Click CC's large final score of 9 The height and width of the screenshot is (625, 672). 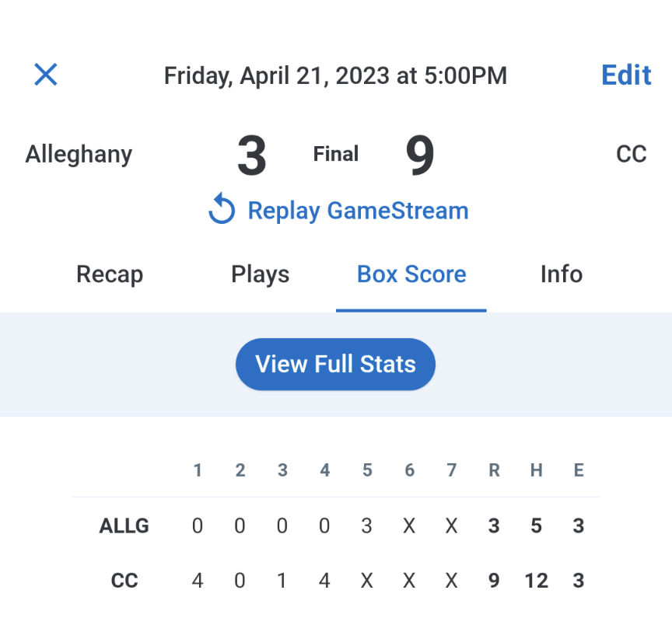[420, 155]
